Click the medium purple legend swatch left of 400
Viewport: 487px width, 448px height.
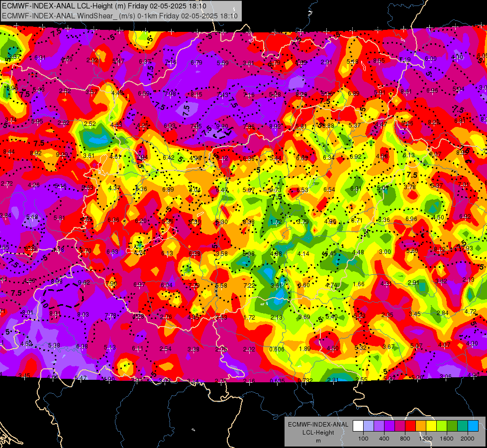click(379, 426)
